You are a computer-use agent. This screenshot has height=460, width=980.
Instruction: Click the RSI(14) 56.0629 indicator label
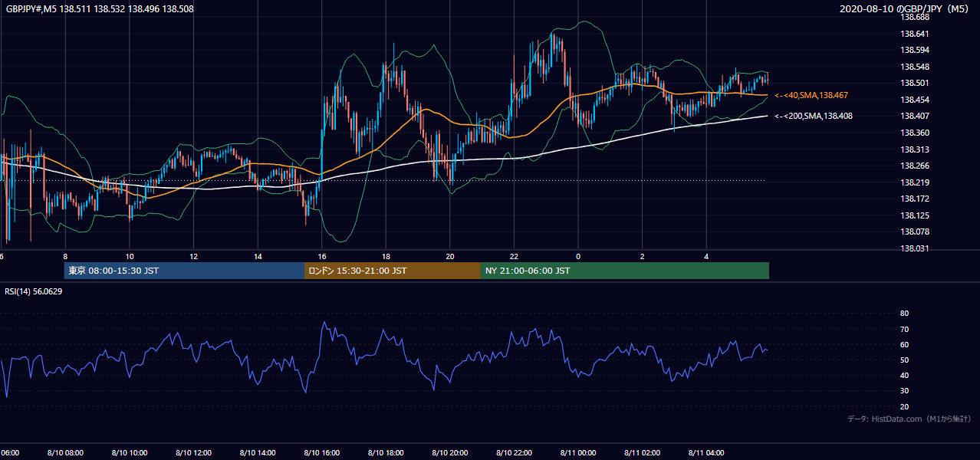pyautogui.click(x=34, y=291)
